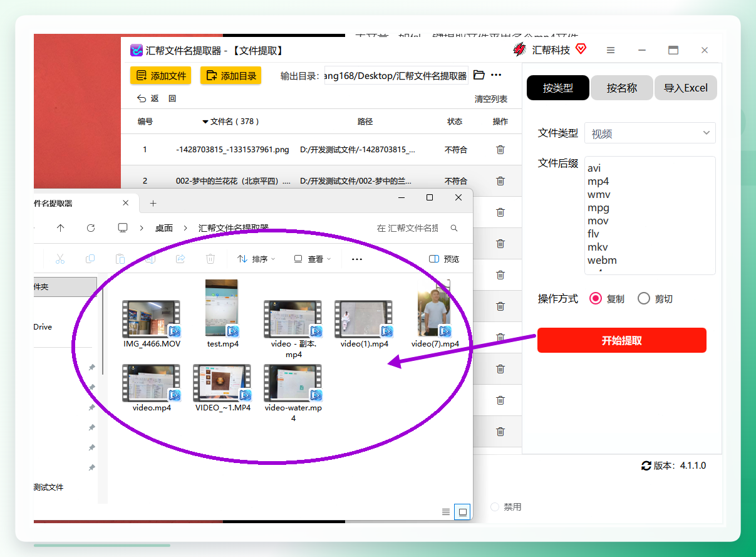Click the Explorer search magnifier icon

tap(454, 228)
